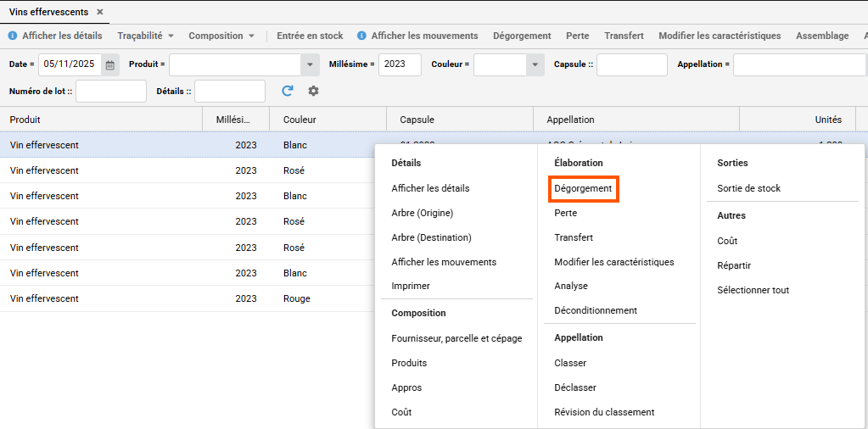Open the Produit filter dropdown arrow
Viewport: 868px width, 429px height.
pos(308,64)
